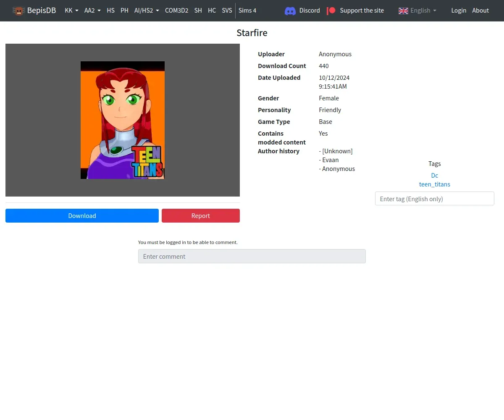Viewport: 504px width, 420px height.
Task: Go to the PH section
Action: coord(124,10)
